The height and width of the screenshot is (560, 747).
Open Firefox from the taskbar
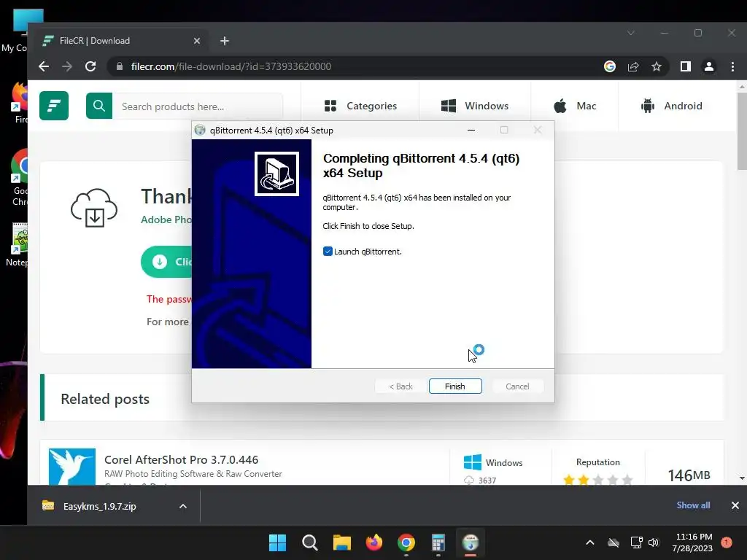click(x=374, y=542)
